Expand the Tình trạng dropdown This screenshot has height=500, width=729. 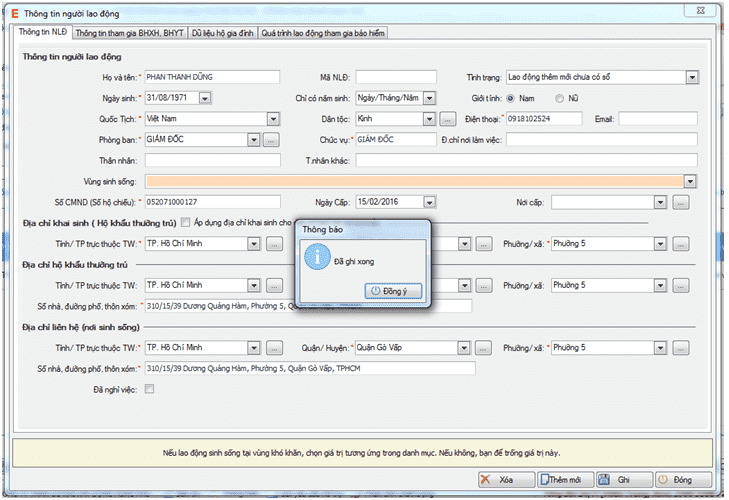point(691,77)
